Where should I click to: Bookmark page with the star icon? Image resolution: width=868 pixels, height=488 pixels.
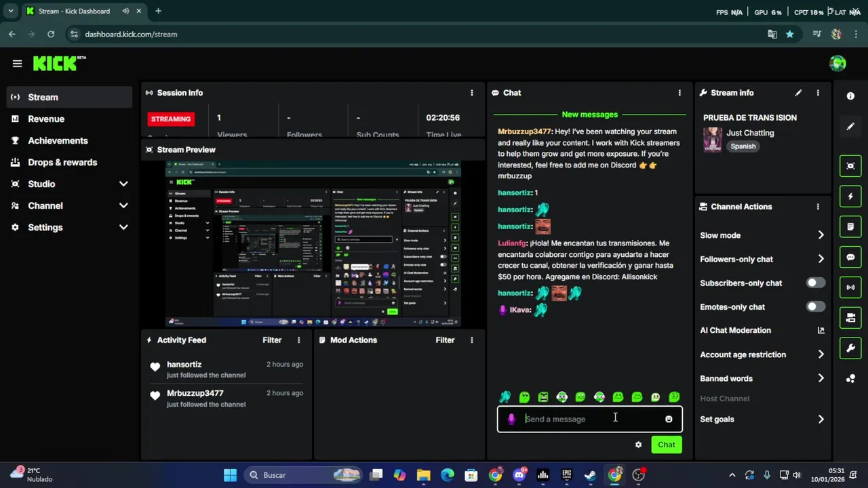pos(790,34)
